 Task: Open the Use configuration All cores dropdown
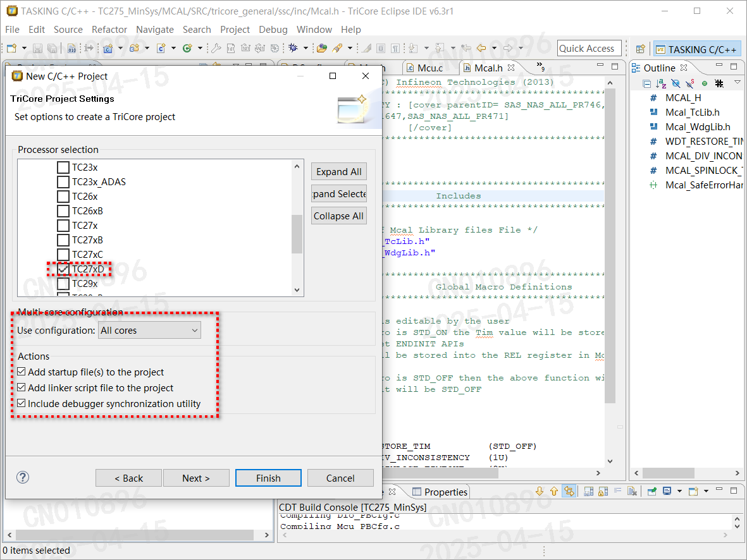149,330
